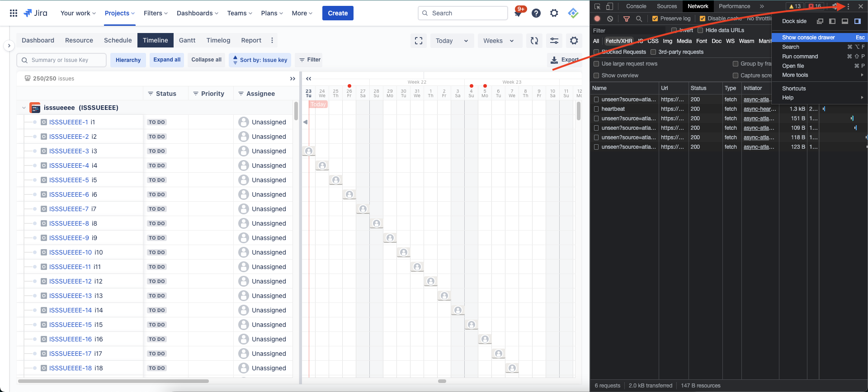Open the Weeks timescale dropdown
The height and width of the screenshot is (392, 868).
499,41
